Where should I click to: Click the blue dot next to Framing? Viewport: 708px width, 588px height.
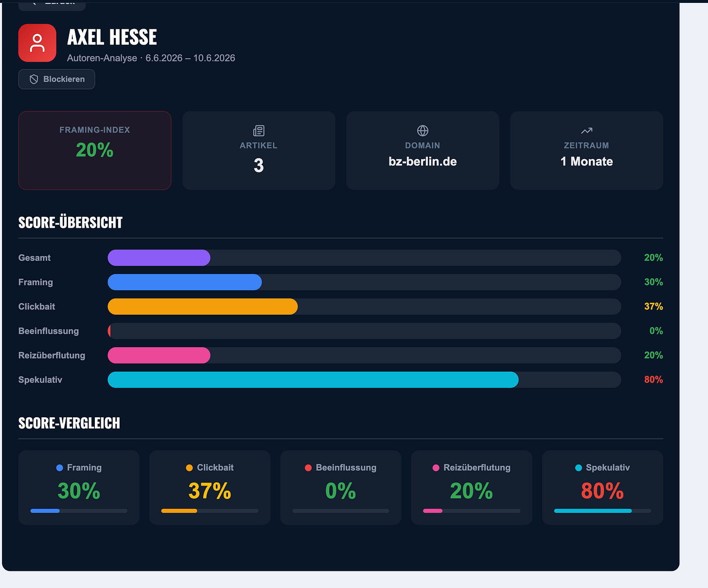[60, 468]
